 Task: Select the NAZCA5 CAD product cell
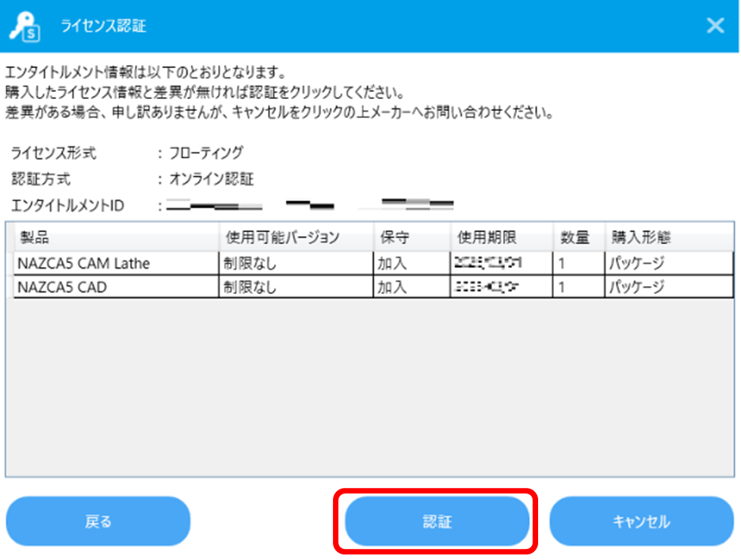pyautogui.click(x=116, y=287)
